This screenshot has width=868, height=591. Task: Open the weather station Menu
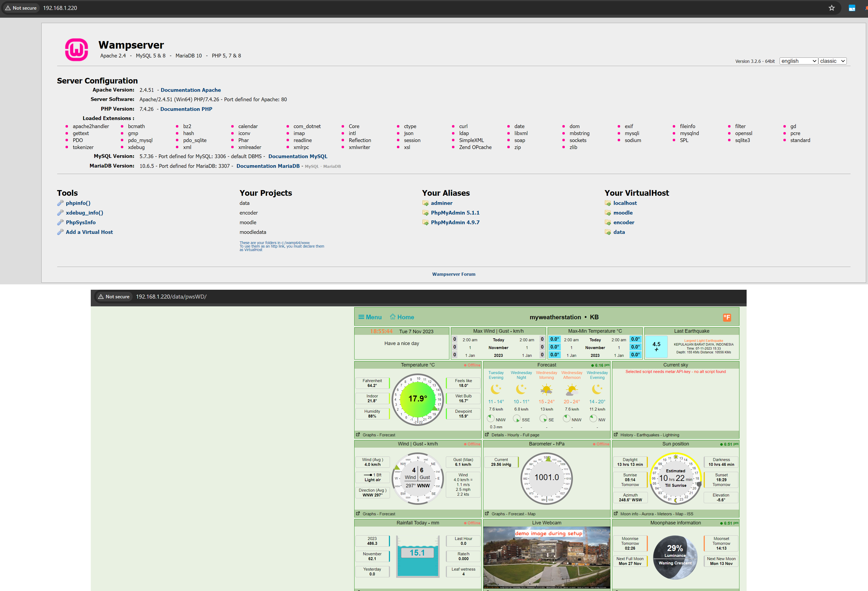(370, 317)
